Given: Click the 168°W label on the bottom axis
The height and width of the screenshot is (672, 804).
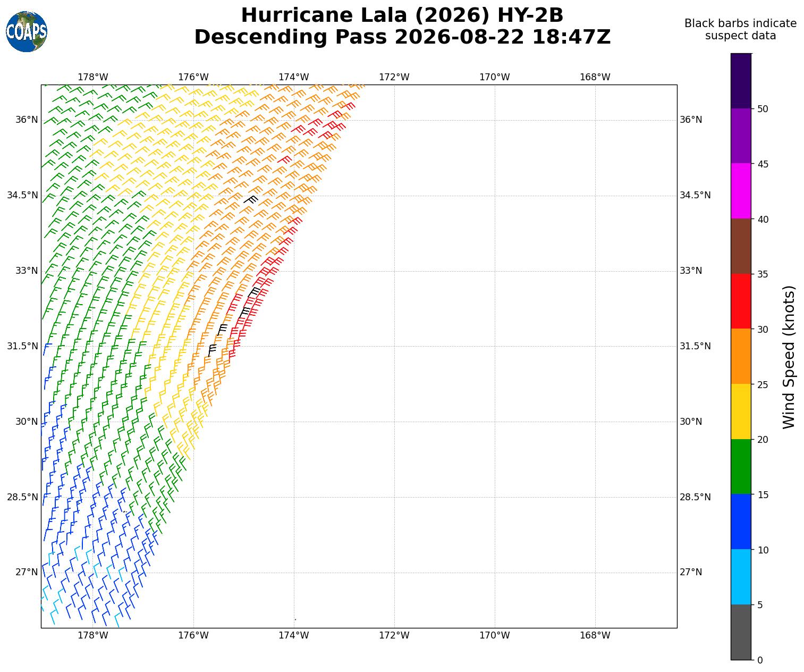Looking at the screenshot, I should [x=595, y=635].
